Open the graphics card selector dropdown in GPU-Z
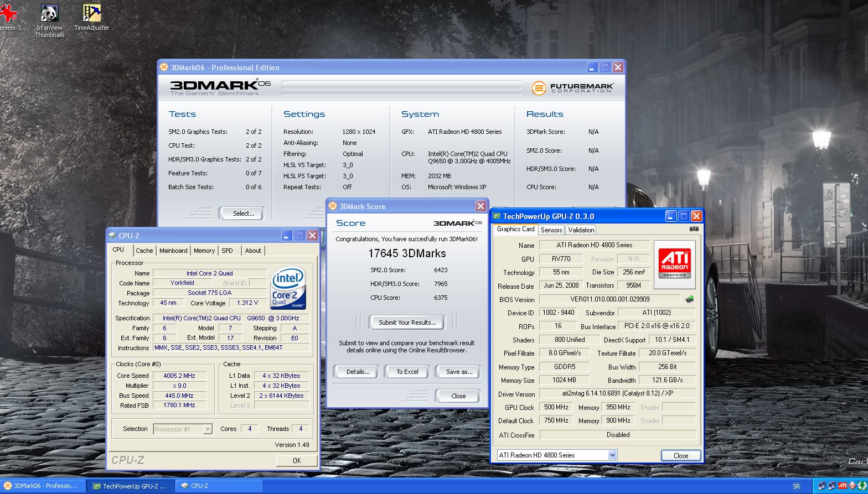 click(x=612, y=455)
